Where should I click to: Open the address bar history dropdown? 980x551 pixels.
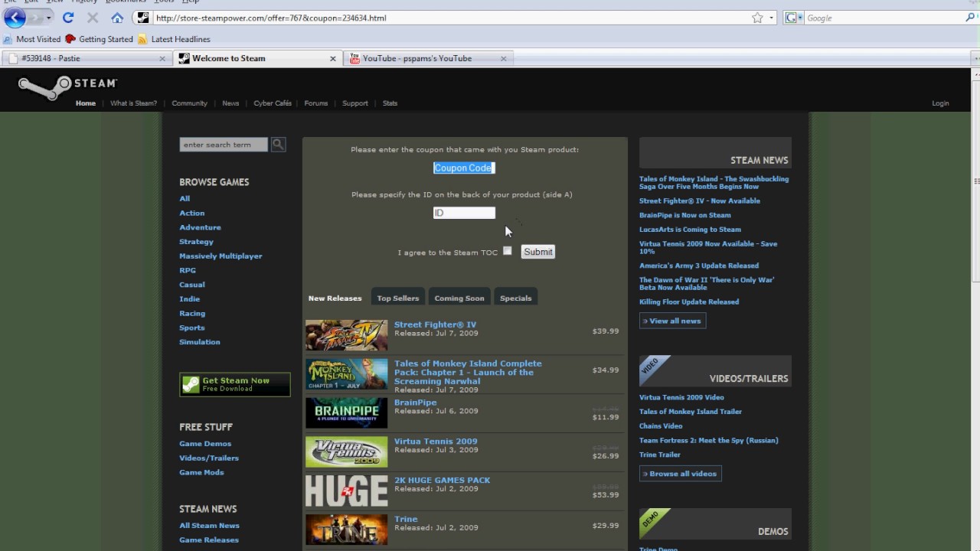point(772,18)
